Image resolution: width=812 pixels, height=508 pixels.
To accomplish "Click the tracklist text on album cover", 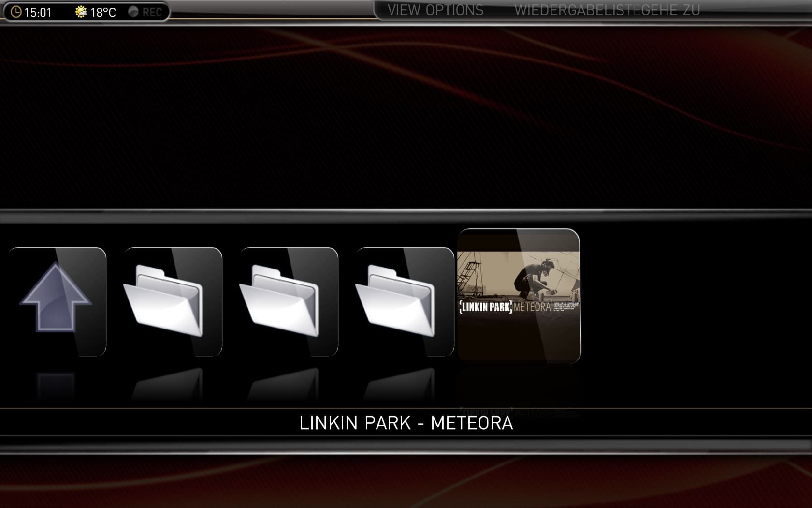I will (566, 307).
